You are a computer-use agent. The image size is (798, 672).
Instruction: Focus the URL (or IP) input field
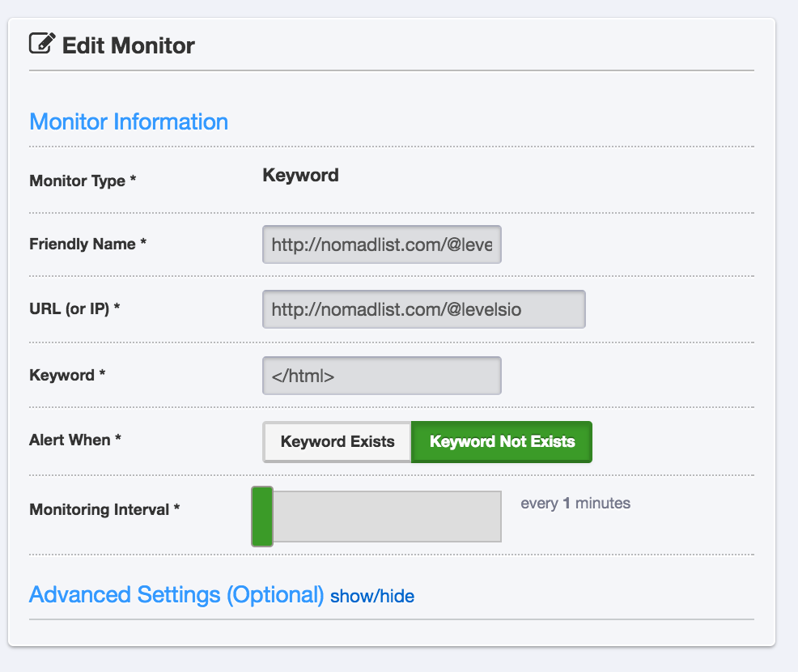point(424,309)
